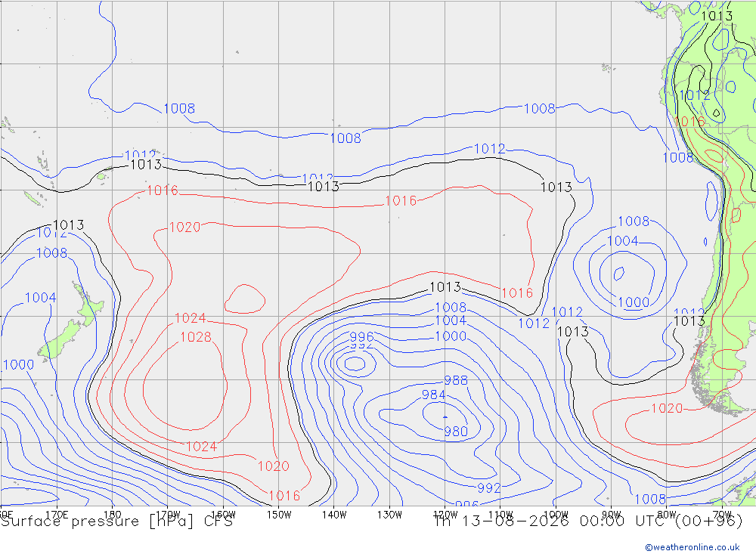Click the 1012 label over Bolivia region

point(695,95)
